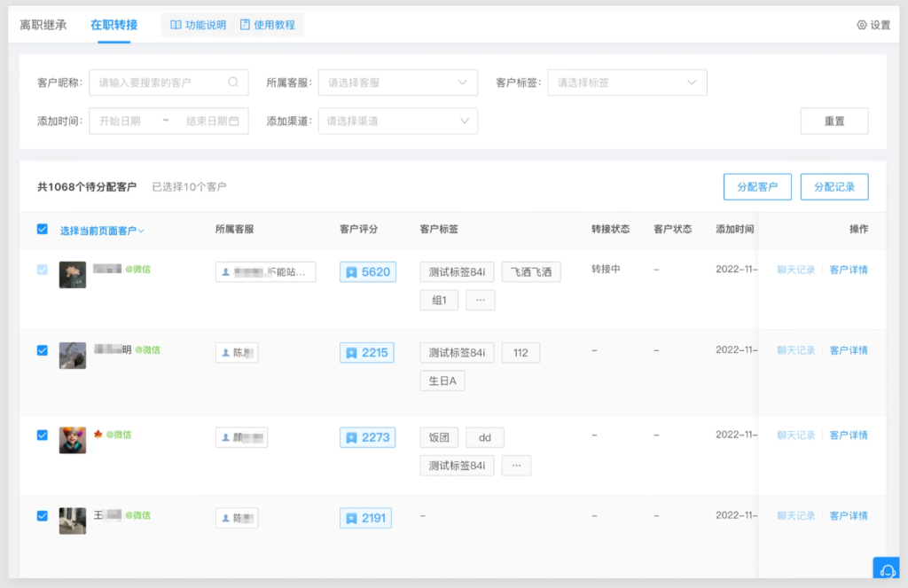Click the 结束日期 field
Viewport: 908px width, 588px height.
tap(206, 122)
